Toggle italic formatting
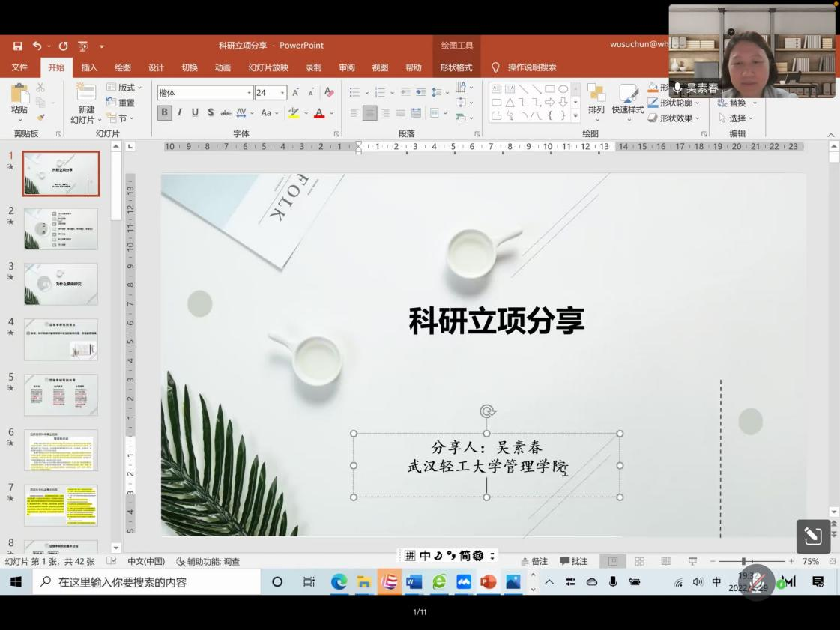Image resolution: width=840 pixels, height=630 pixels. [180, 113]
